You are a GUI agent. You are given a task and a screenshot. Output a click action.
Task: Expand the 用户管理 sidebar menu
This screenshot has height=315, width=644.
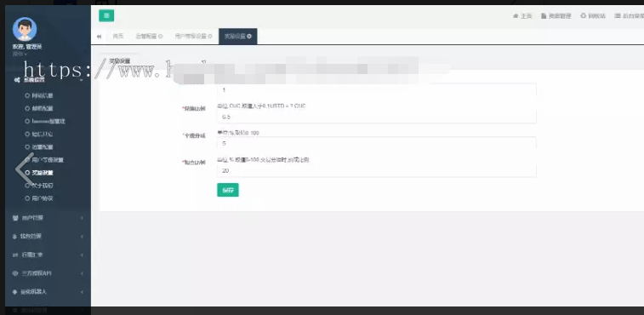click(48, 218)
